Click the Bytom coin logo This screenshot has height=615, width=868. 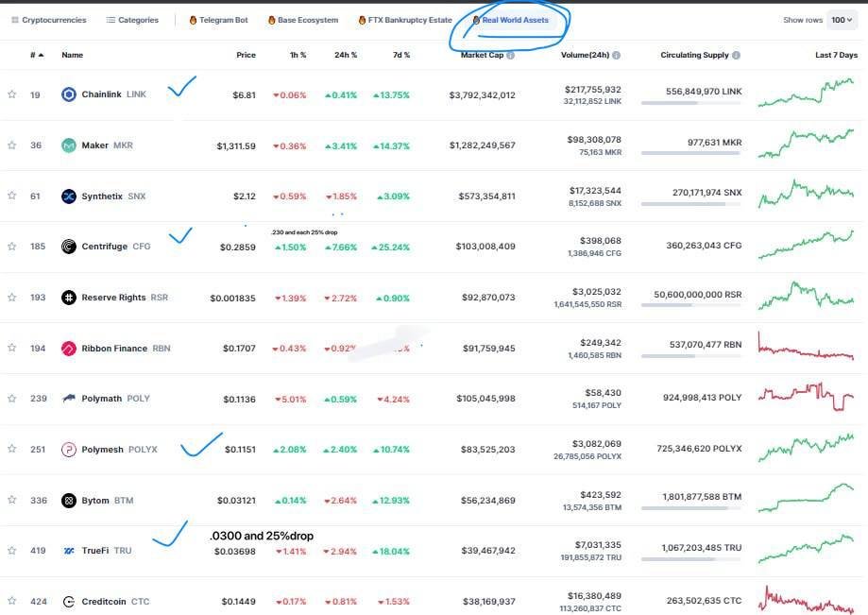click(x=69, y=501)
